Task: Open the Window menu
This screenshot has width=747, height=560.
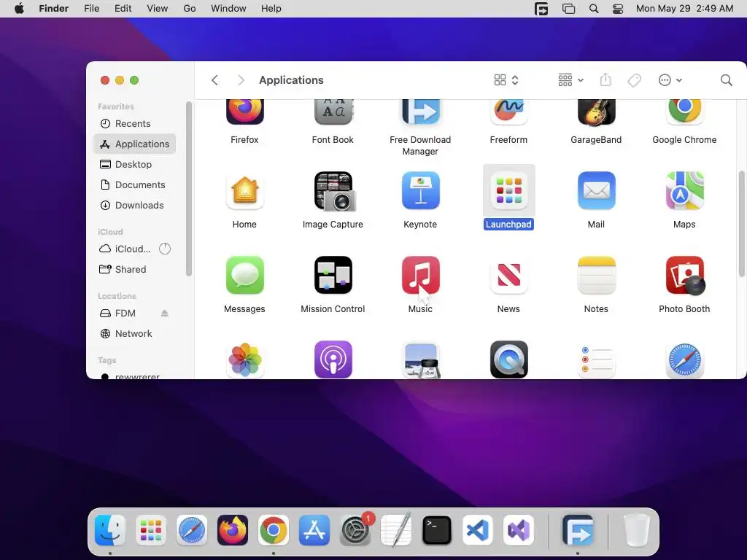Action: 228,9
